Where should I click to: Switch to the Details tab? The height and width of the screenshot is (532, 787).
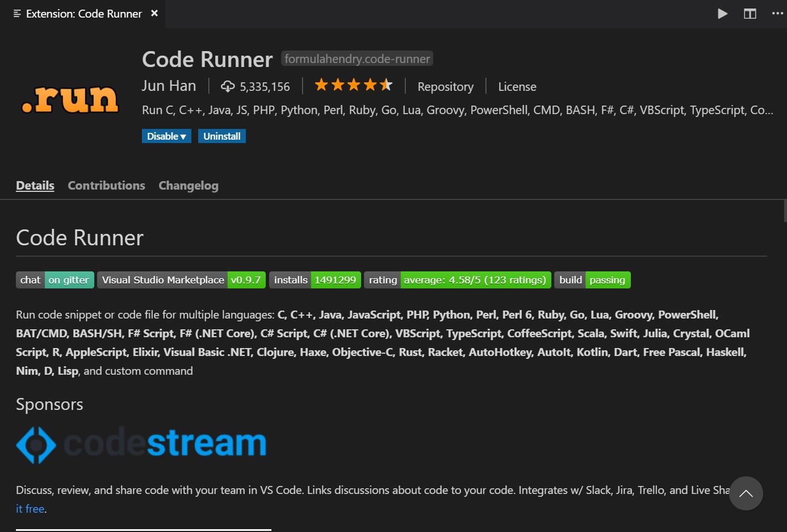[x=35, y=186]
